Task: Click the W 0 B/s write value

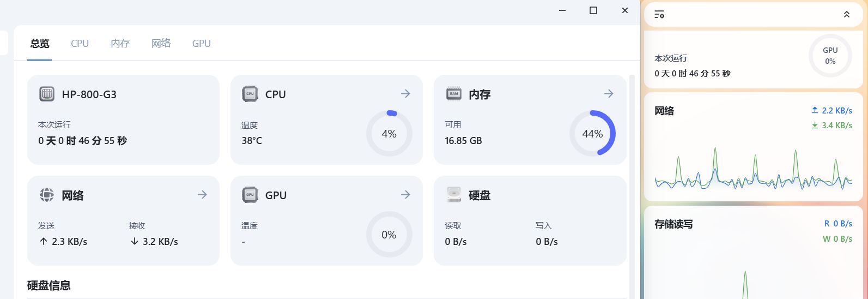Action: [837, 238]
